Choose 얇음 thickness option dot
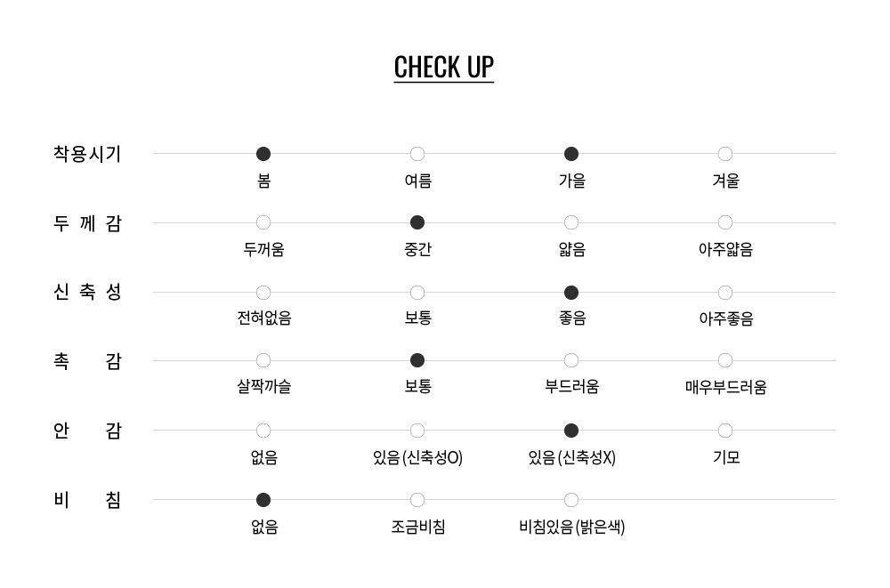The width and height of the screenshot is (890, 588). click(571, 222)
